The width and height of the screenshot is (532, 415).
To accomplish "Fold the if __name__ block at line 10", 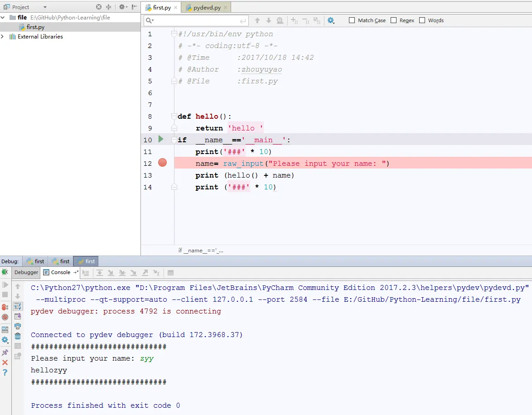I will pyautogui.click(x=174, y=140).
